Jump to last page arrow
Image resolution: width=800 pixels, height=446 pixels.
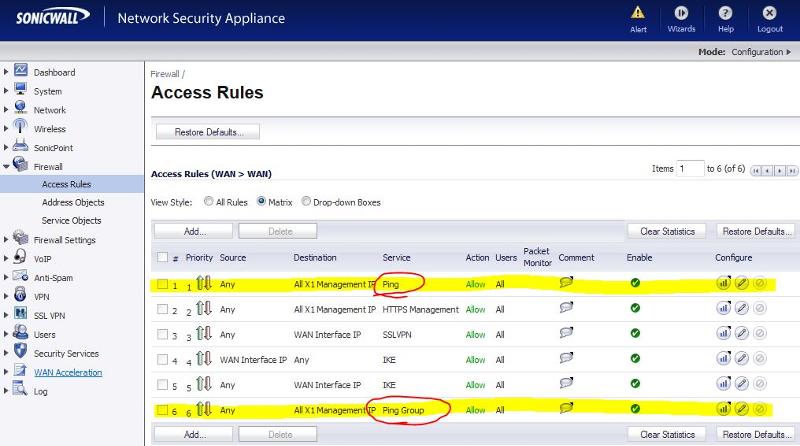click(x=792, y=171)
